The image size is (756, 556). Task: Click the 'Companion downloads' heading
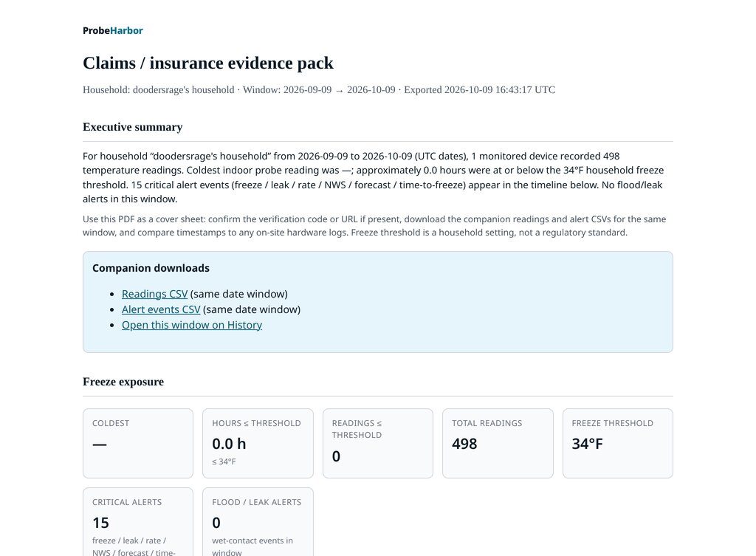click(x=151, y=268)
